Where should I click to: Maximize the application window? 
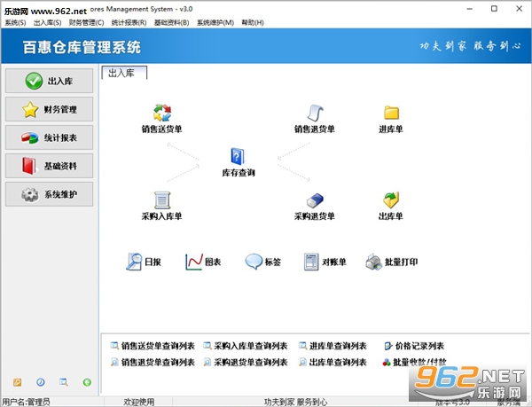[x=495, y=9]
